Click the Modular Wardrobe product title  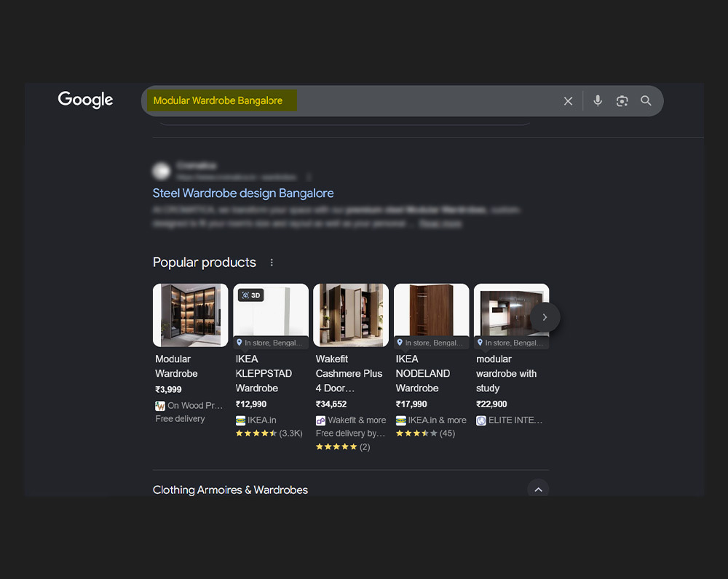176,366
